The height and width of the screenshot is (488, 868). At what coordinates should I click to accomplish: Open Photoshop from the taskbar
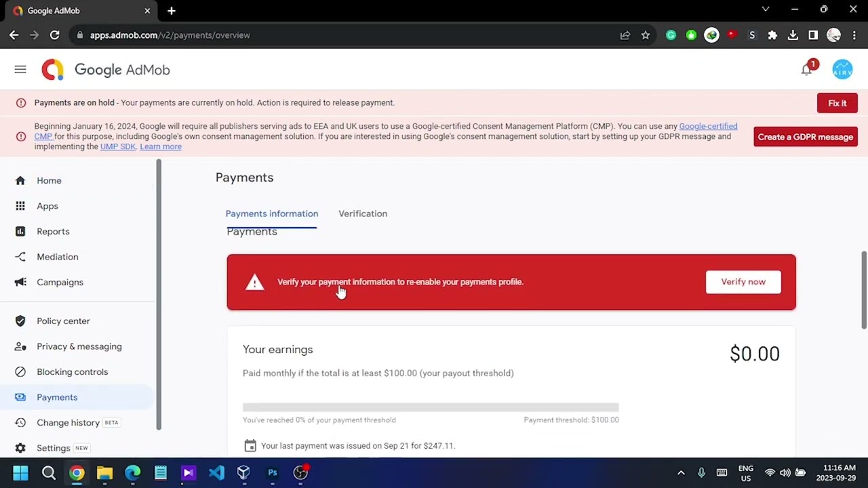[x=273, y=473]
